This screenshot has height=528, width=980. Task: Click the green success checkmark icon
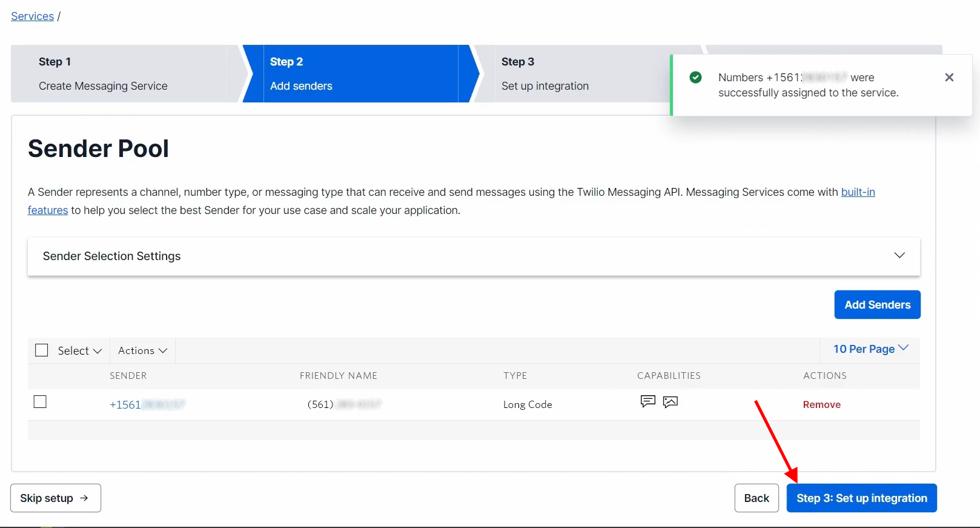point(695,78)
